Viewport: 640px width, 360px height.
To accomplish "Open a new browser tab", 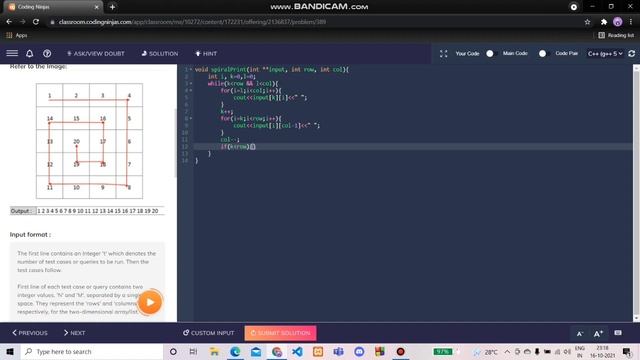I will click(x=112, y=7).
